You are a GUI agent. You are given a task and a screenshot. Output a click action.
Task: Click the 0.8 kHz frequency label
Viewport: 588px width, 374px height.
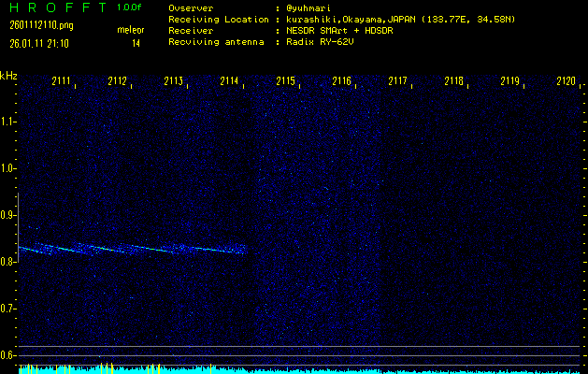7,262
